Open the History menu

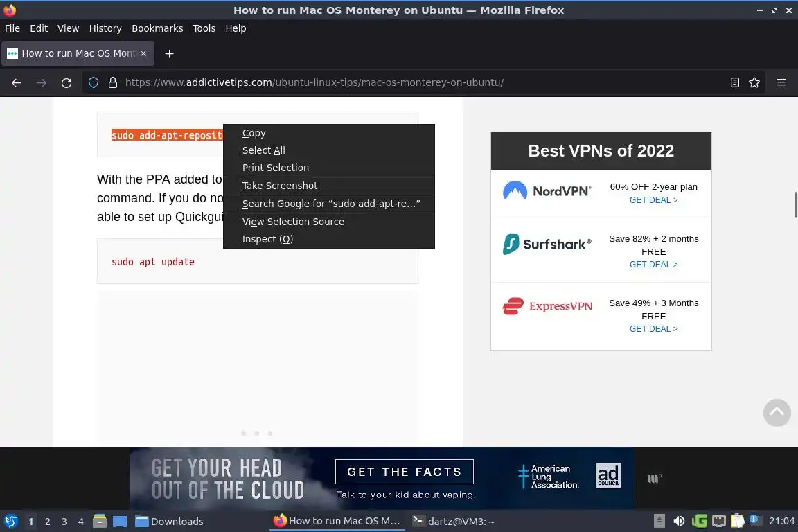[x=105, y=28]
